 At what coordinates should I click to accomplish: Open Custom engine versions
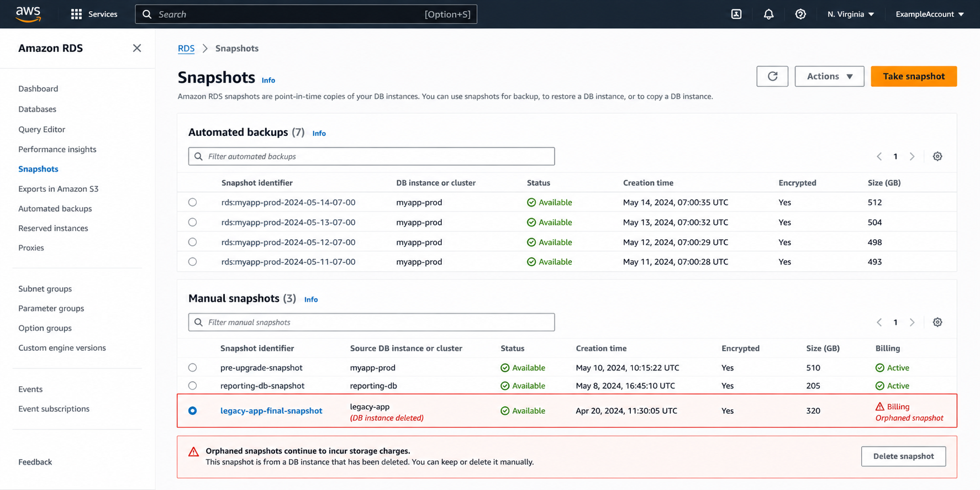click(62, 348)
